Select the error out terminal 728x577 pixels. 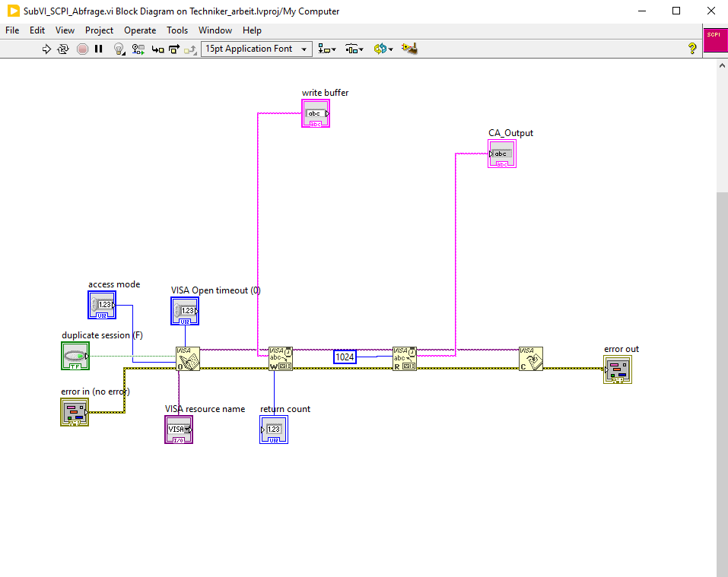click(618, 369)
